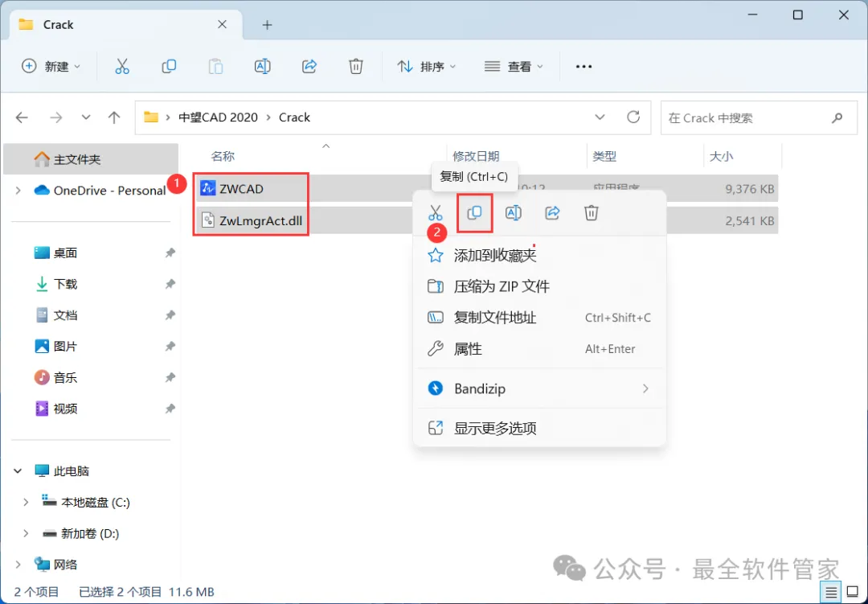Unpin 桌面 with its pin icon
The image size is (868, 604).
(170, 253)
